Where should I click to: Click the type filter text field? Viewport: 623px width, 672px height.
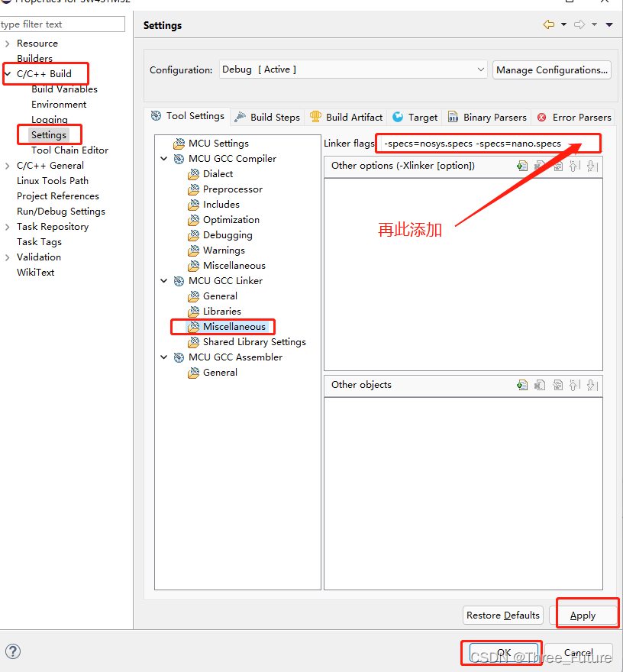pyautogui.click(x=62, y=24)
